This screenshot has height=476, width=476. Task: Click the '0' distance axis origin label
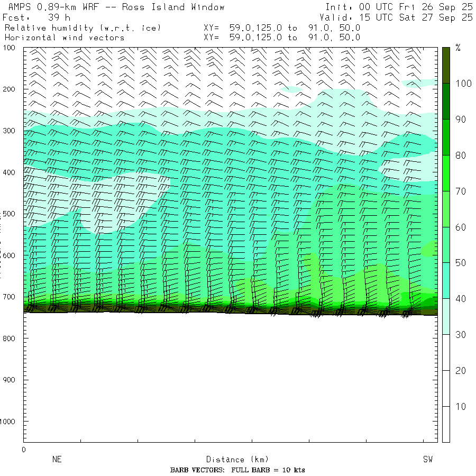coord(24,450)
